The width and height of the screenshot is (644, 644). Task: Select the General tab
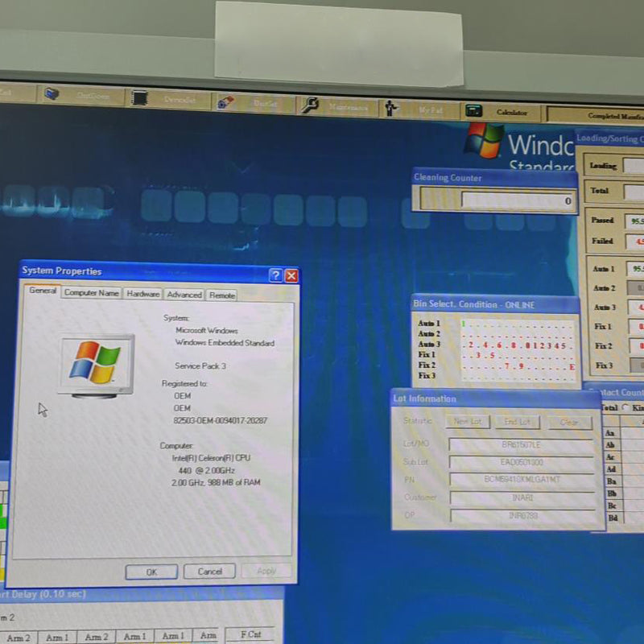[x=43, y=291]
